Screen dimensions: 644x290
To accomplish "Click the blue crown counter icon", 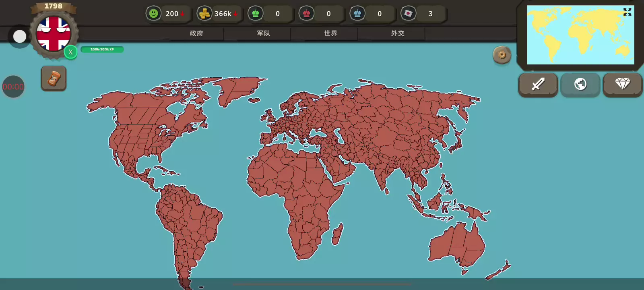I will click(357, 14).
